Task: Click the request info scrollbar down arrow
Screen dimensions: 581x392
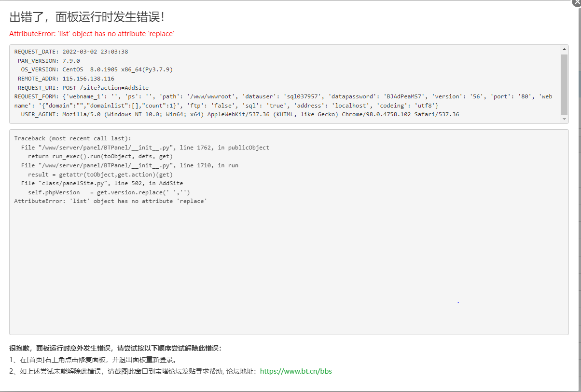Action: (565, 119)
